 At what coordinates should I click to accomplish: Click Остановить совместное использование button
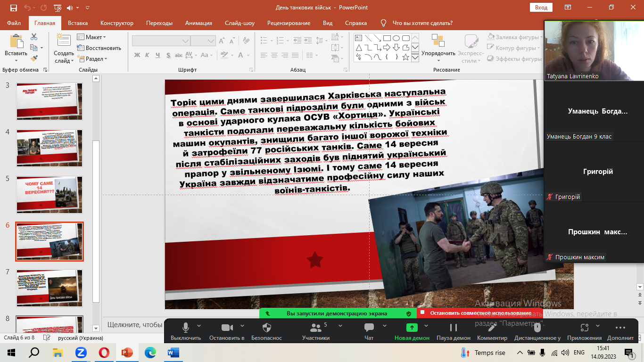click(x=480, y=313)
